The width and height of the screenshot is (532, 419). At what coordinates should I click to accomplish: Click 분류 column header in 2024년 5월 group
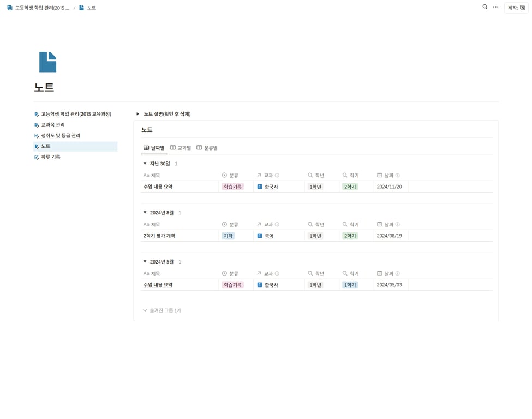click(230, 273)
